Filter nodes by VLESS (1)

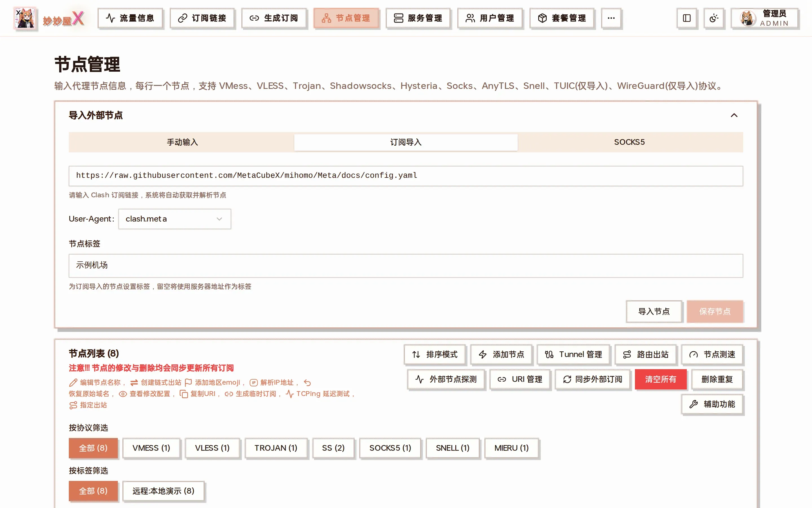pos(212,448)
